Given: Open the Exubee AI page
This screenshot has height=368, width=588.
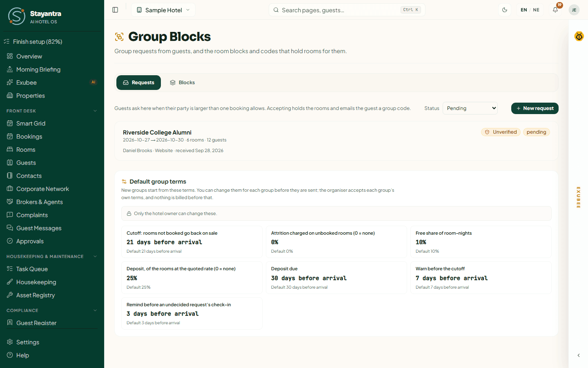Looking at the screenshot, I should [52, 83].
